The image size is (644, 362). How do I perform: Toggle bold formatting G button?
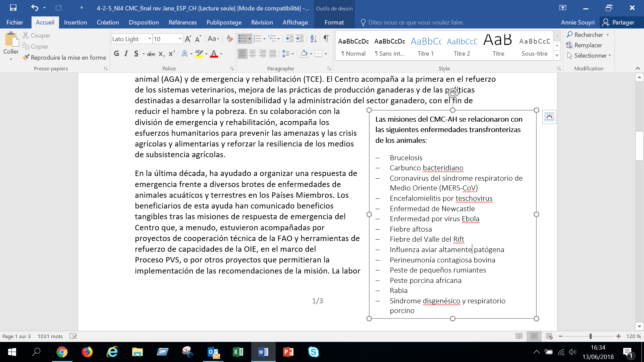pos(116,54)
